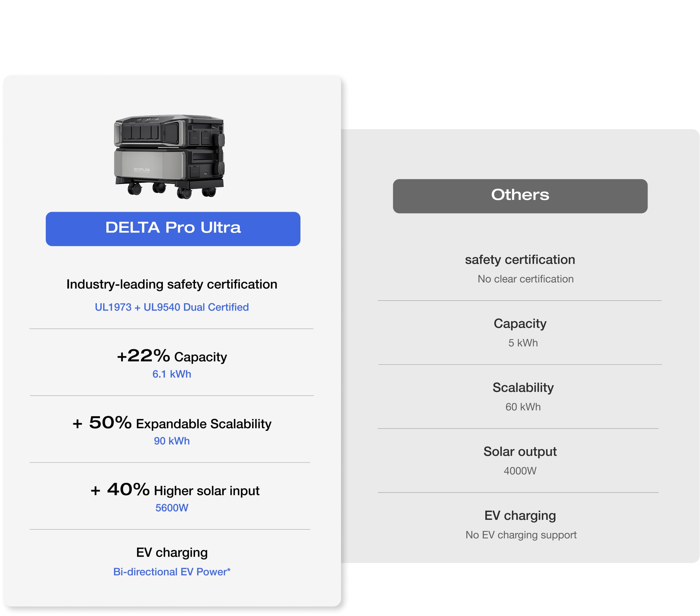Click 'EV charging' heading in DELTA Pro Ultra card

click(x=172, y=552)
